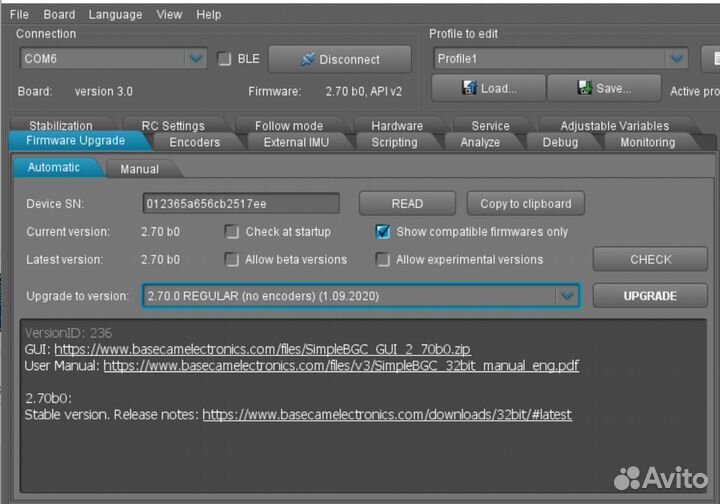Click the Save profile button
The width and height of the screenshot is (720, 504).
[603, 88]
